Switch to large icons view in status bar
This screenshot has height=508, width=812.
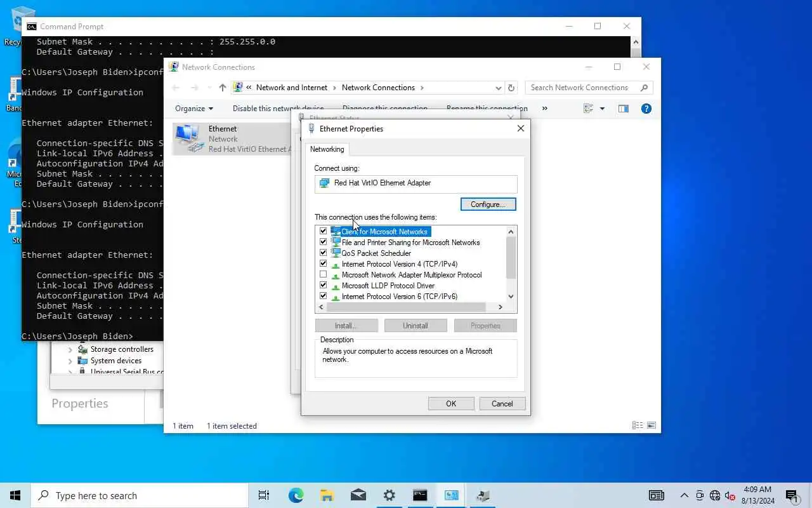point(651,425)
